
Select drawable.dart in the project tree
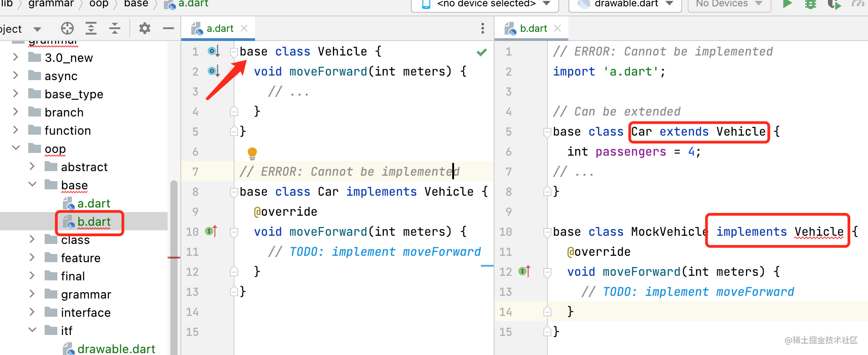pyautogui.click(x=116, y=349)
